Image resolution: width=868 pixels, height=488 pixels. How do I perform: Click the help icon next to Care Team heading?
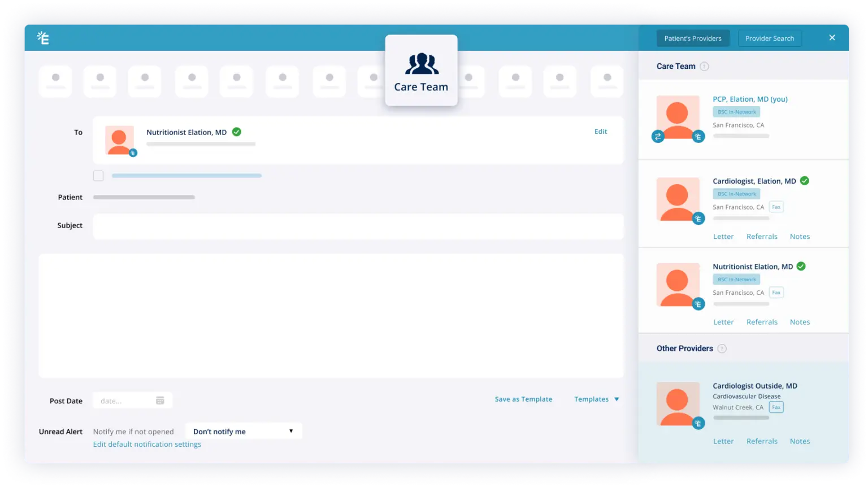(704, 66)
